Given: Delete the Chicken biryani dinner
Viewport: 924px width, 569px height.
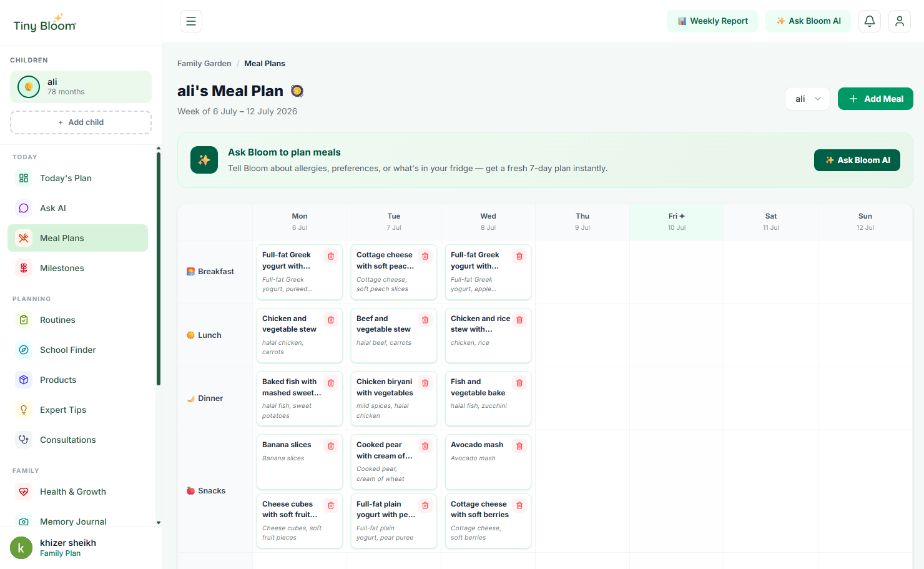Looking at the screenshot, I should [x=425, y=383].
